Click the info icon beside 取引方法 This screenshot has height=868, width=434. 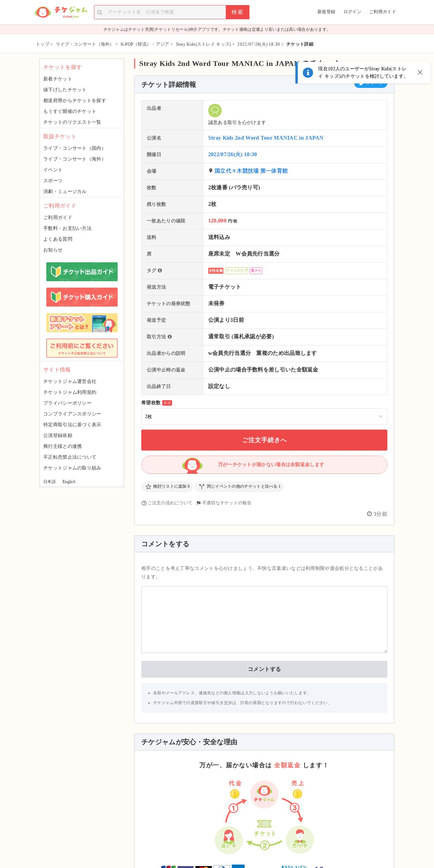point(170,337)
